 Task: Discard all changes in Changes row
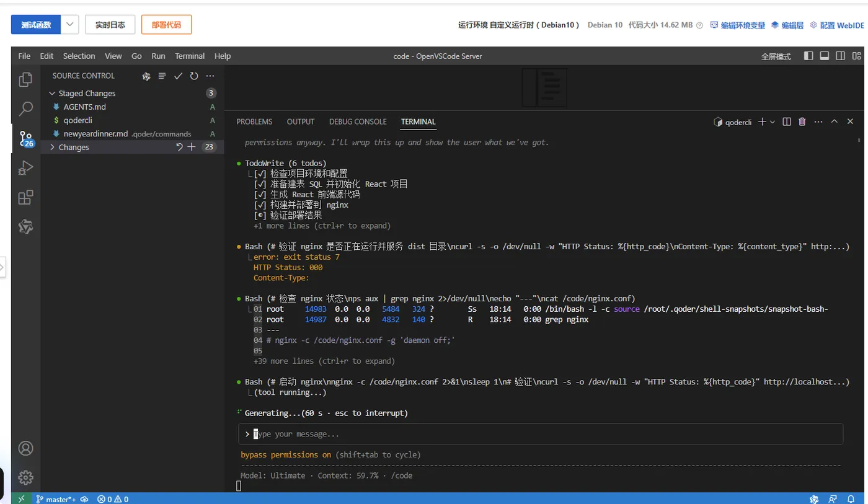[x=179, y=147]
